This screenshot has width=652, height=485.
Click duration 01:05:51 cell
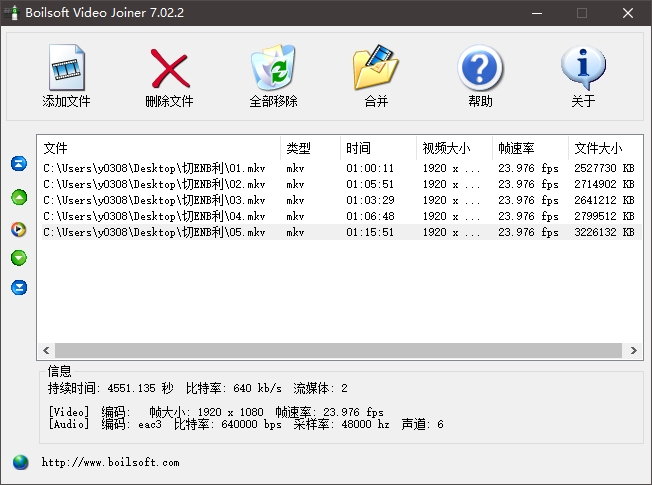coord(370,184)
